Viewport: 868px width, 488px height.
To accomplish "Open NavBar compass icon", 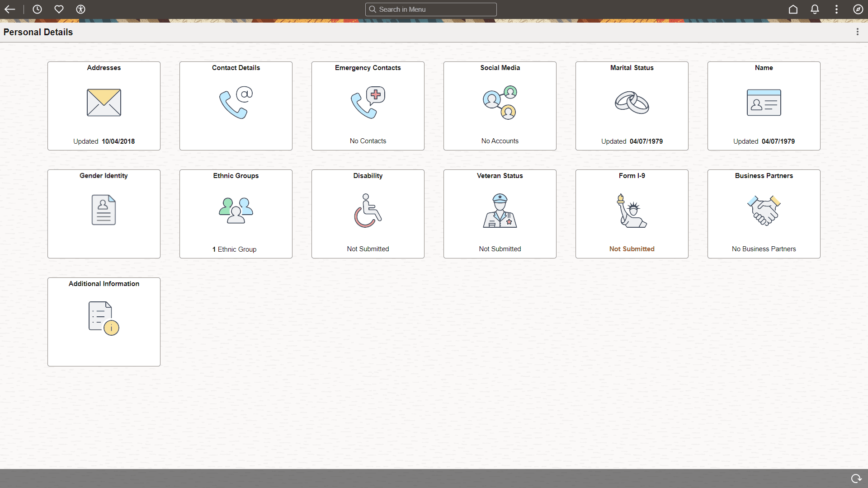I will [x=858, y=9].
